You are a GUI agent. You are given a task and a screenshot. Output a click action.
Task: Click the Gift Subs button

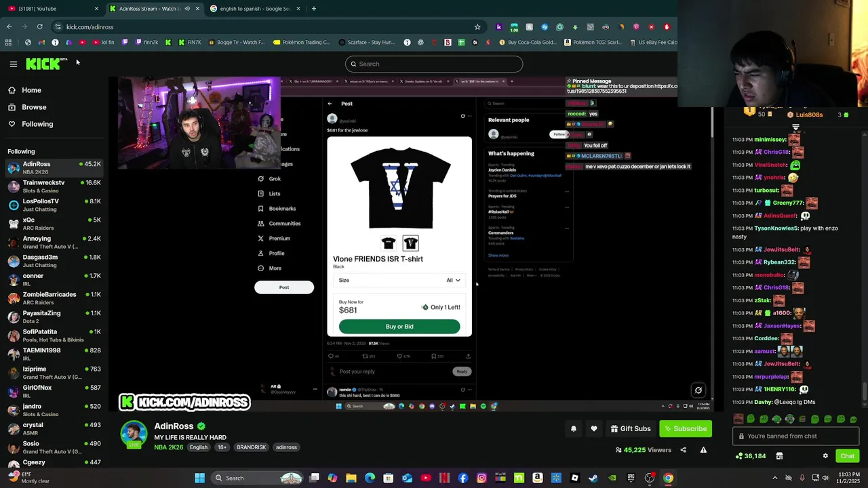click(x=631, y=428)
